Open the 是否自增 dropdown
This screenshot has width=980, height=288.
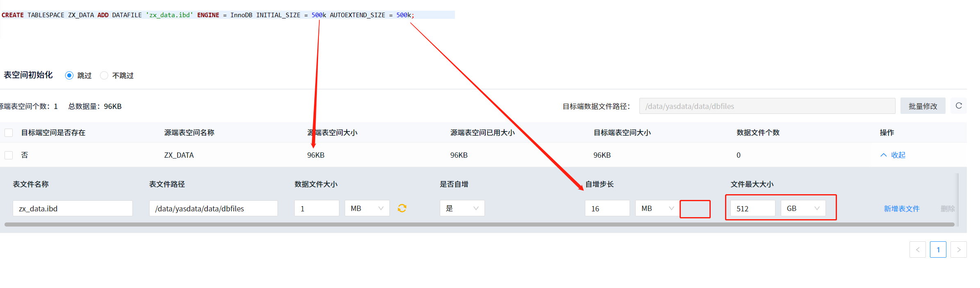tap(462, 208)
